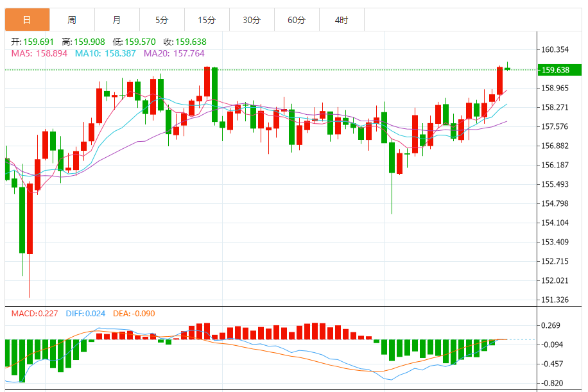Click the -0.457 MACD axis label
The image size is (588, 392).
(551, 364)
